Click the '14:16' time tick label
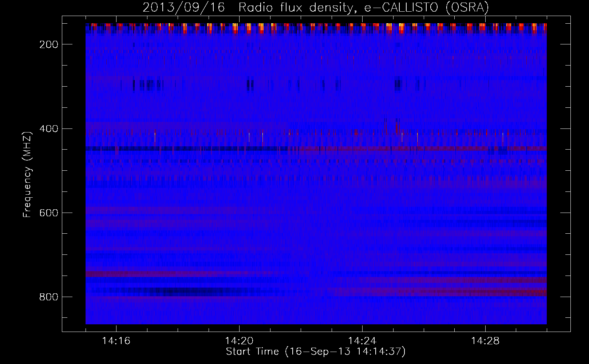589x364 pixels. tap(116, 341)
